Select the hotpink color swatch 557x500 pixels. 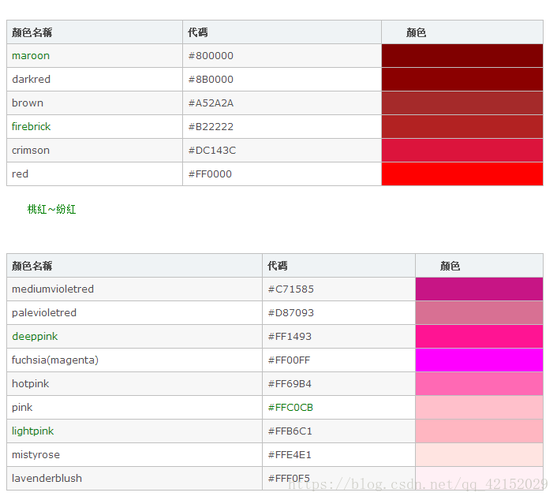[x=479, y=384]
